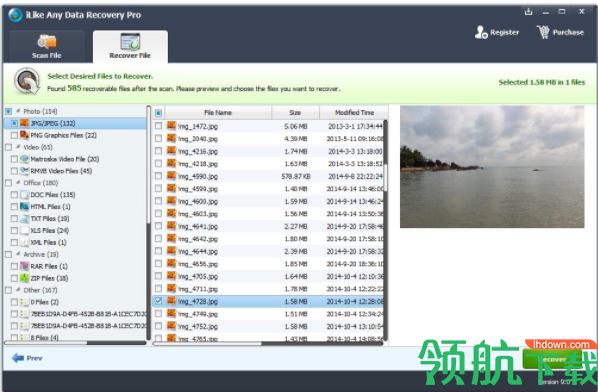Viewport: 598px width, 392px height.
Task: Click the Purchase link text
Action: pos(568,32)
